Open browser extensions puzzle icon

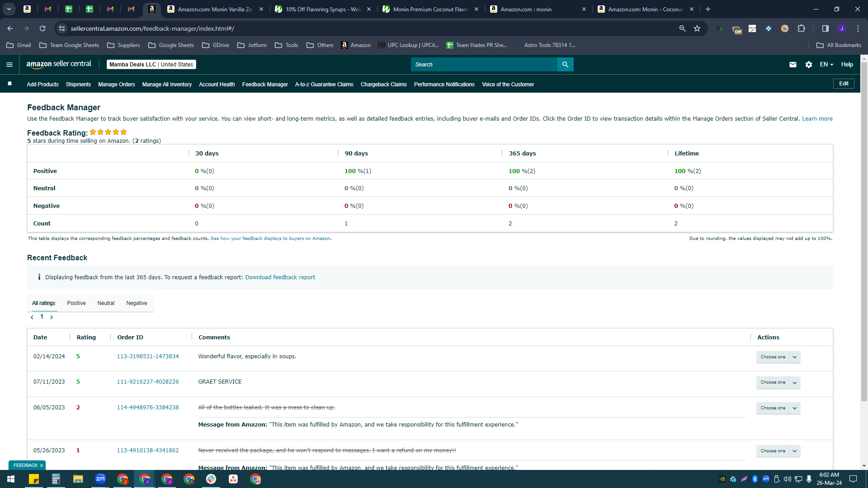801,28
